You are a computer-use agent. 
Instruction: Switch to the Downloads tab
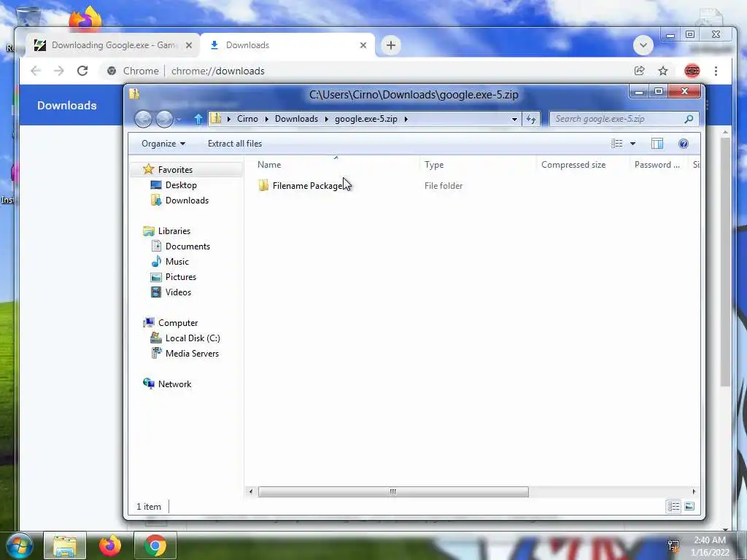(x=287, y=45)
